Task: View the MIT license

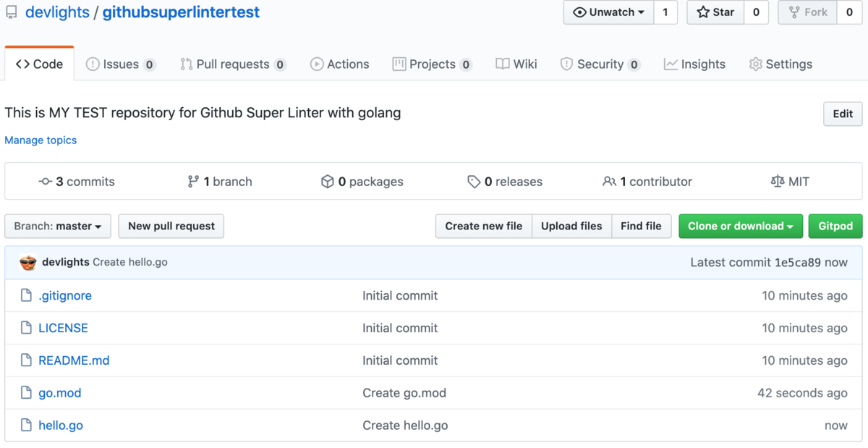Action: click(x=790, y=182)
